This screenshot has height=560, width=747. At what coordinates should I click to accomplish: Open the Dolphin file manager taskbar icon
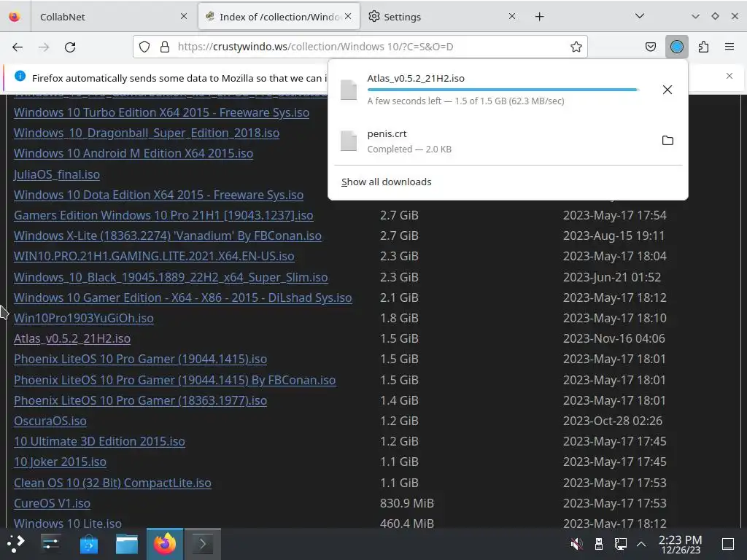click(x=127, y=544)
